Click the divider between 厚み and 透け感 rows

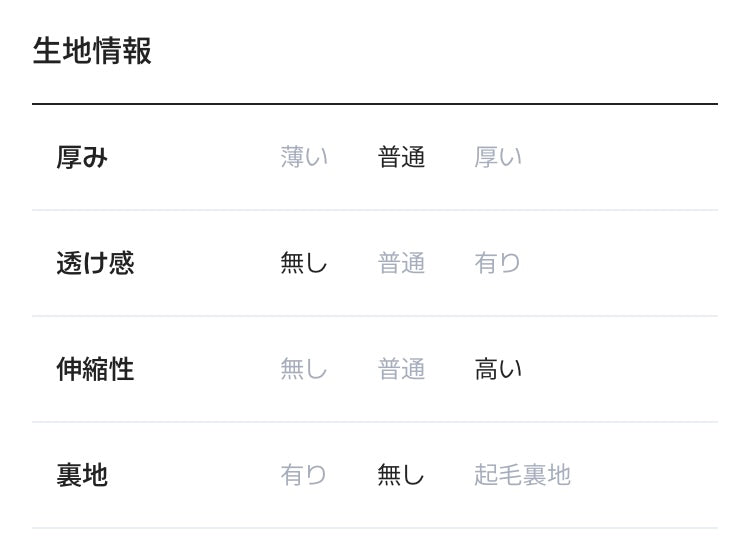(375, 210)
